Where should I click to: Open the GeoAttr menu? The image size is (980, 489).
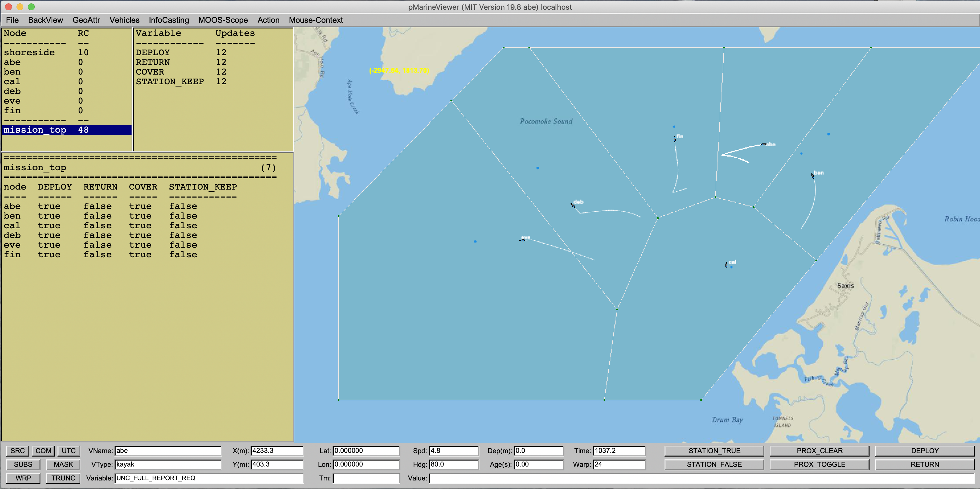coord(86,20)
